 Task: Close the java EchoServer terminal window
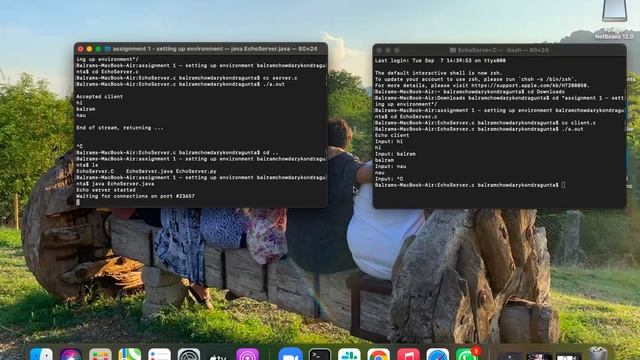coord(80,49)
